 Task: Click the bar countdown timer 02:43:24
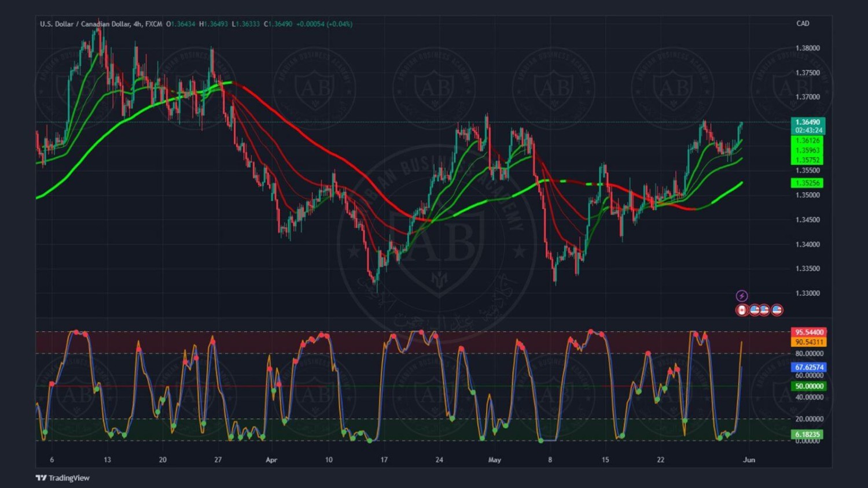click(x=808, y=130)
